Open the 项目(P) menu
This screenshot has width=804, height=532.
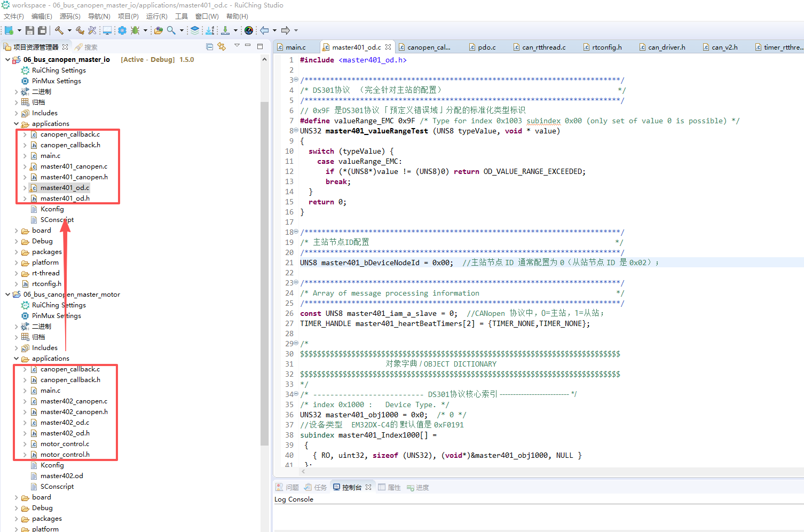[x=128, y=17]
